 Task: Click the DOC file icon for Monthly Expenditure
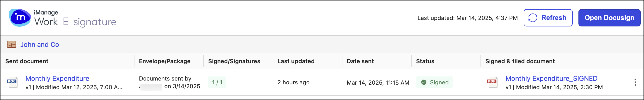[12, 82]
